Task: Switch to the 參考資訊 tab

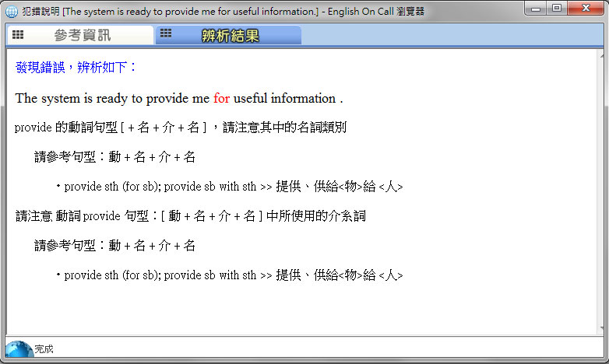Action: click(x=80, y=35)
